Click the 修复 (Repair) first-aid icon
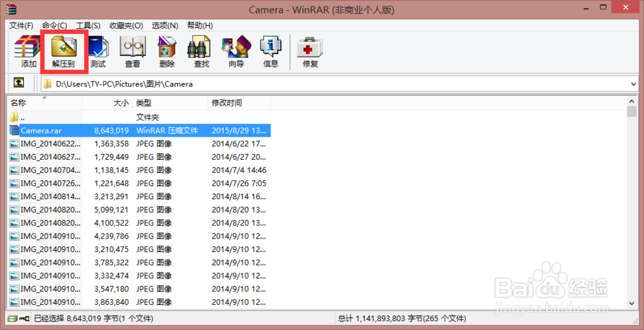Image resolution: width=644 pixels, height=330 pixels. tap(310, 52)
